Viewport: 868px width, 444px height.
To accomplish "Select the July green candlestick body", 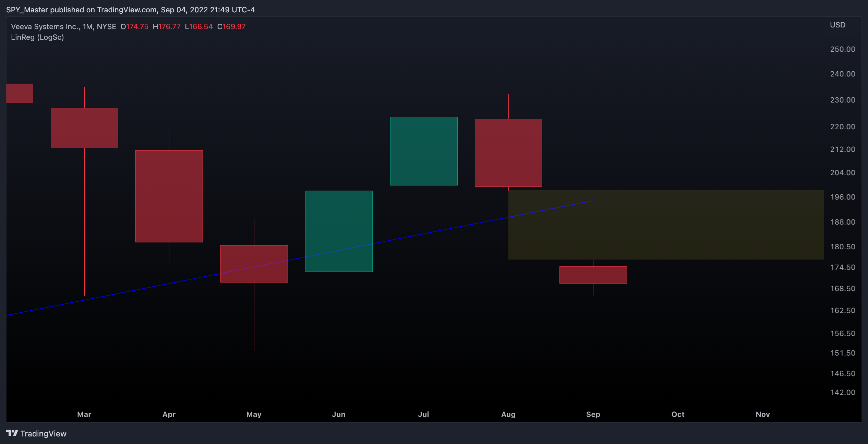I will (424, 151).
